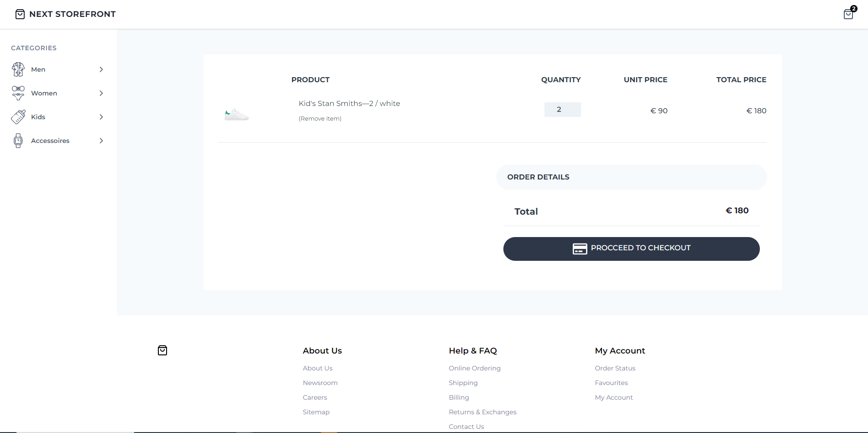Click the Help & FAQ footer heading

click(x=473, y=351)
